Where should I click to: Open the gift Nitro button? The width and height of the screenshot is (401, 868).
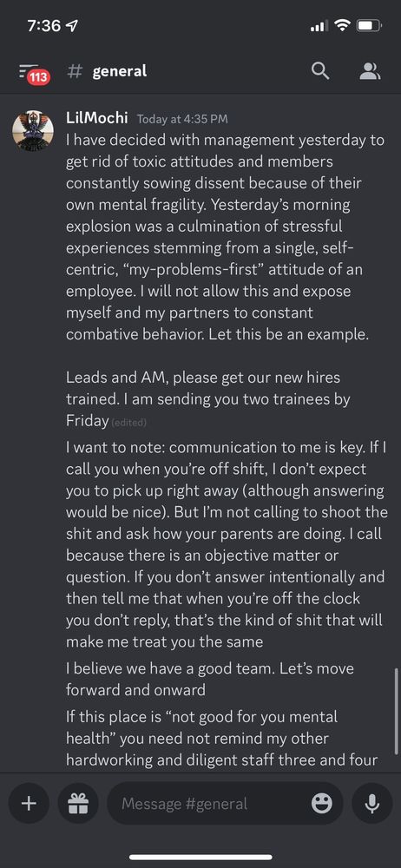pyautogui.click(x=78, y=803)
